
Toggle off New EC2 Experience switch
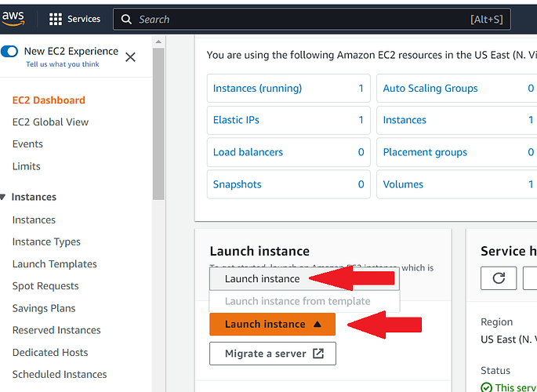point(9,52)
